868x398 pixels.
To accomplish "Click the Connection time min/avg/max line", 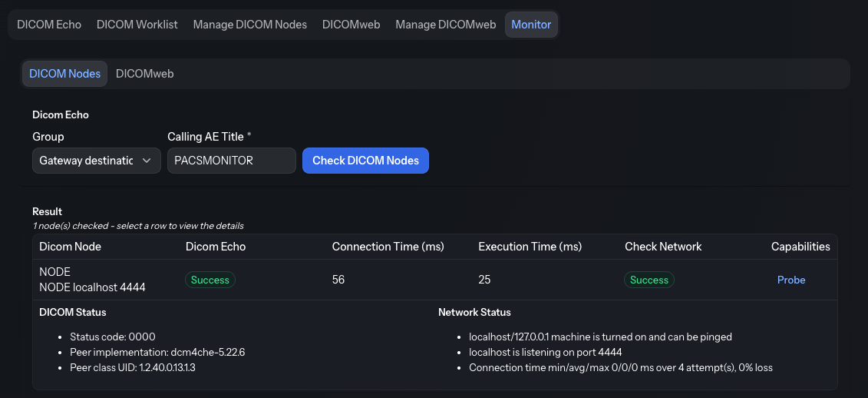I will click(x=621, y=367).
